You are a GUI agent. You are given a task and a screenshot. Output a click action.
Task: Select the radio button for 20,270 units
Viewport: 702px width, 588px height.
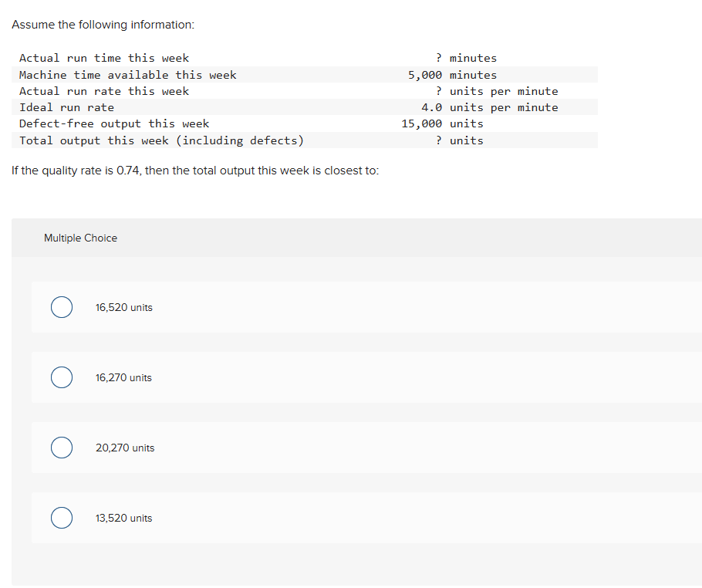tap(62, 448)
